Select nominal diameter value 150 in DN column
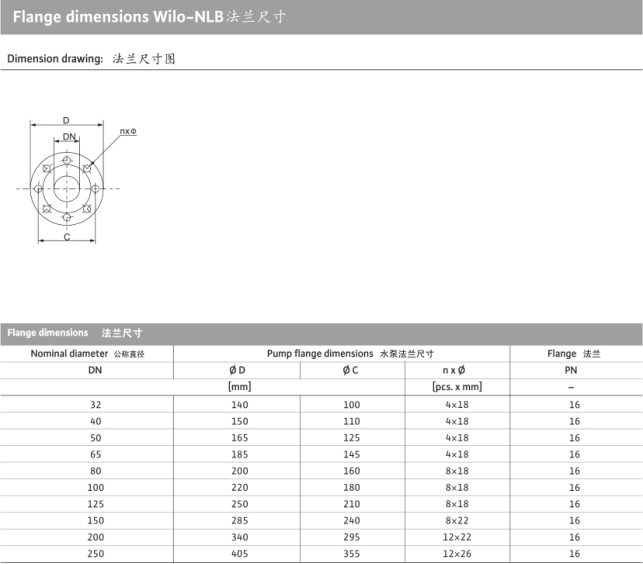Screen dimensions: 643x564 (x=96, y=521)
